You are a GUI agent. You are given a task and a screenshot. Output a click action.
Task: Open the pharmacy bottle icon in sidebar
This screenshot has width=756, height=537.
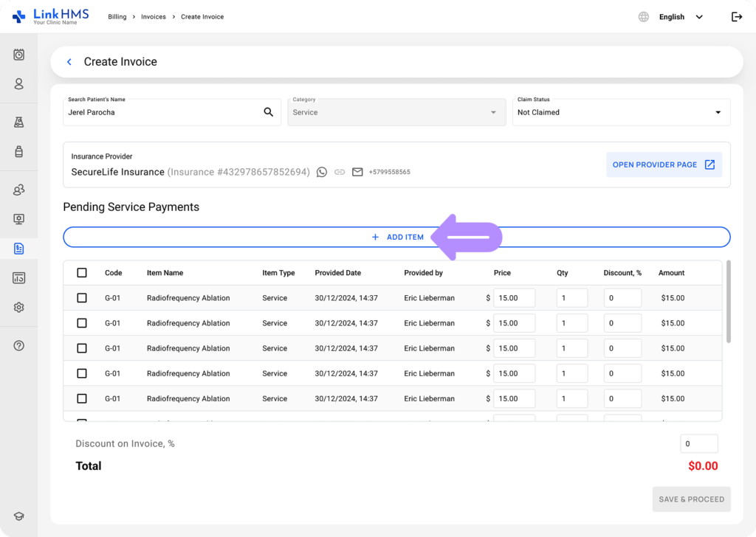click(18, 152)
